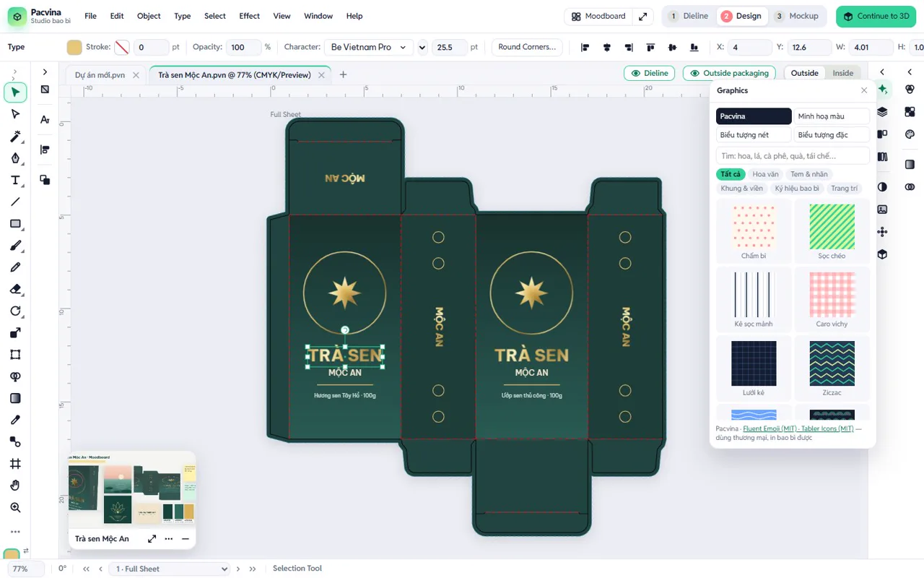
Task: Collapse the right panel chevron
Action: point(910,72)
